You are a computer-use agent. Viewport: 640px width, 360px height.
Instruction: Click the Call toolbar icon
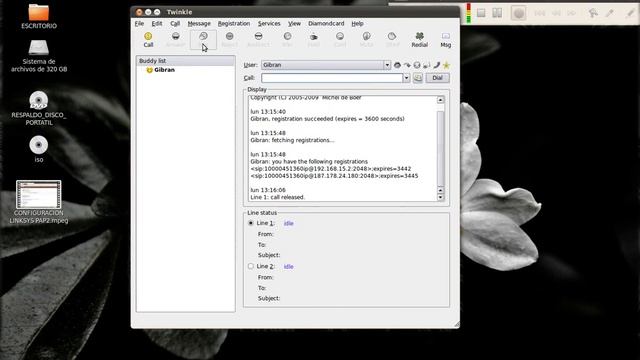pos(148,40)
